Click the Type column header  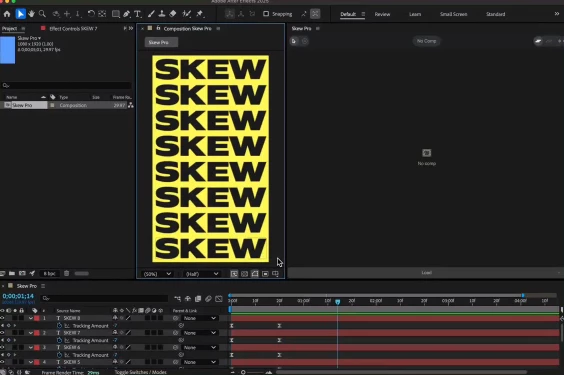pos(64,97)
